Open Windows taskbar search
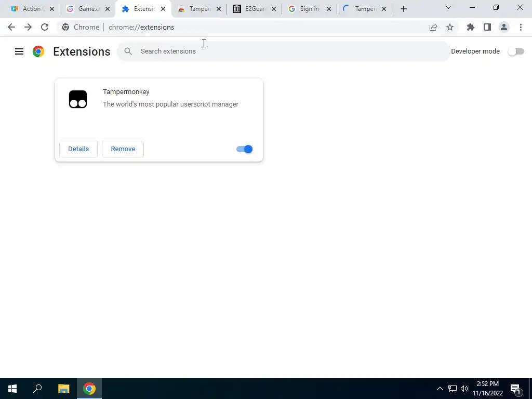This screenshot has width=532, height=399. pyautogui.click(x=37, y=389)
